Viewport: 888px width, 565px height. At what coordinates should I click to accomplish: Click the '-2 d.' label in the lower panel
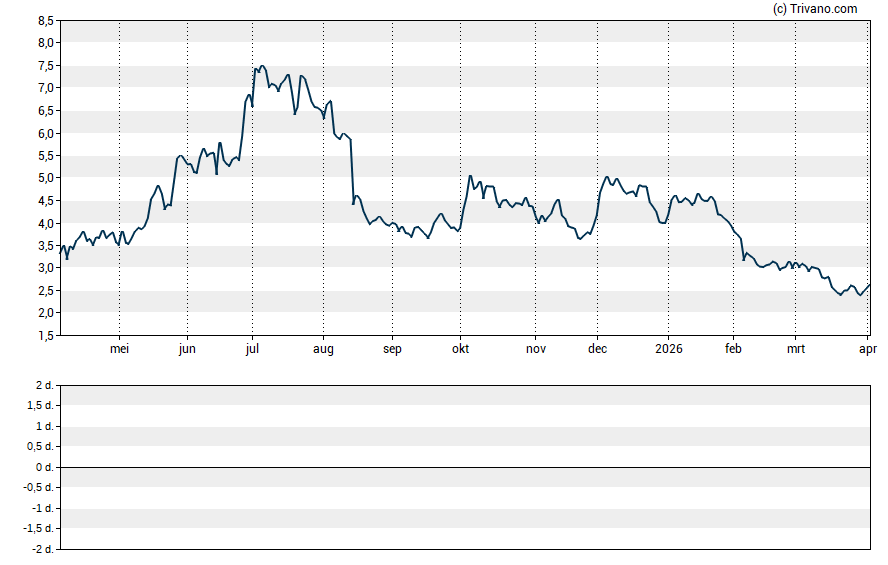tap(41, 549)
